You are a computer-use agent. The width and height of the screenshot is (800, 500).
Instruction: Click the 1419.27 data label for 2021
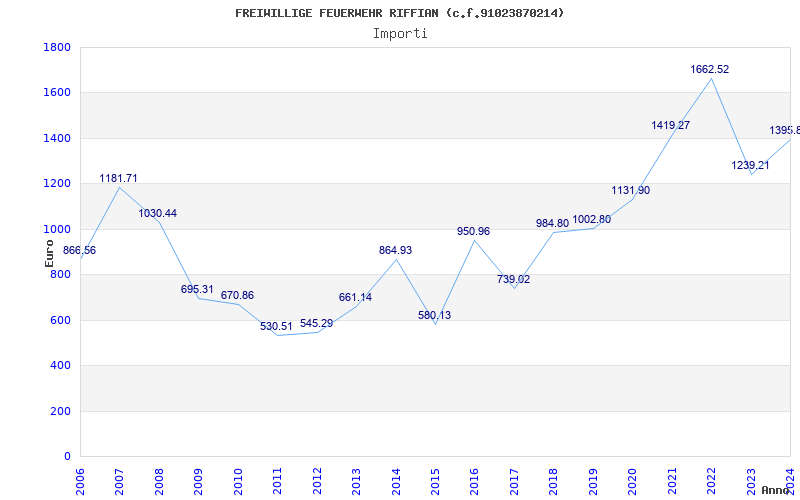coord(670,126)
